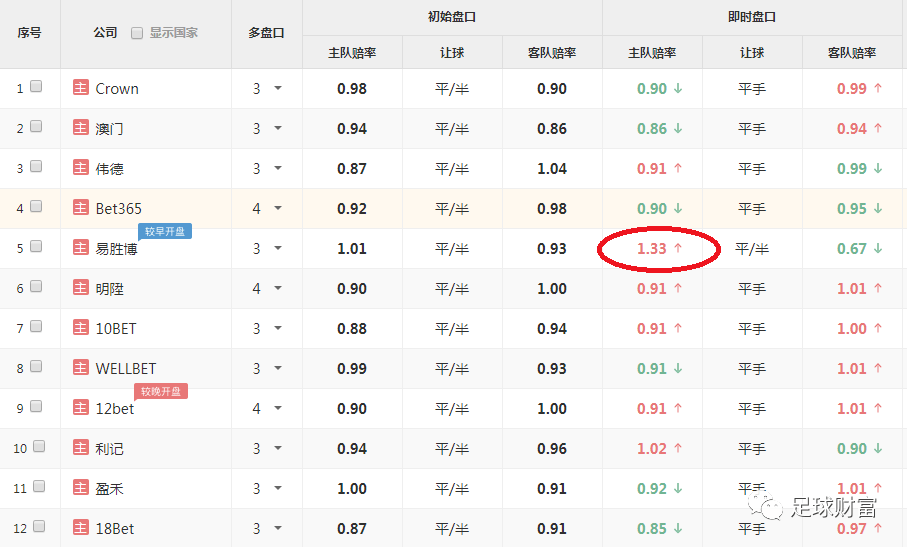Open the Crown company link

pos(117,88)
